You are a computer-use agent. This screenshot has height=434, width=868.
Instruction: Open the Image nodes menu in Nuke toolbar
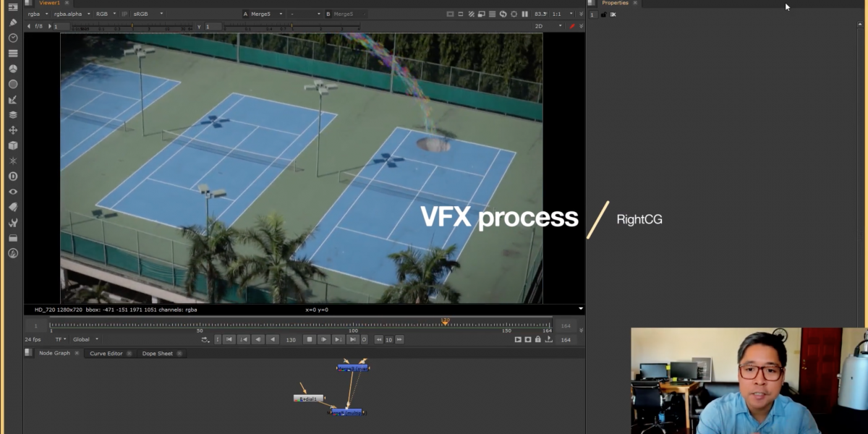13,7
